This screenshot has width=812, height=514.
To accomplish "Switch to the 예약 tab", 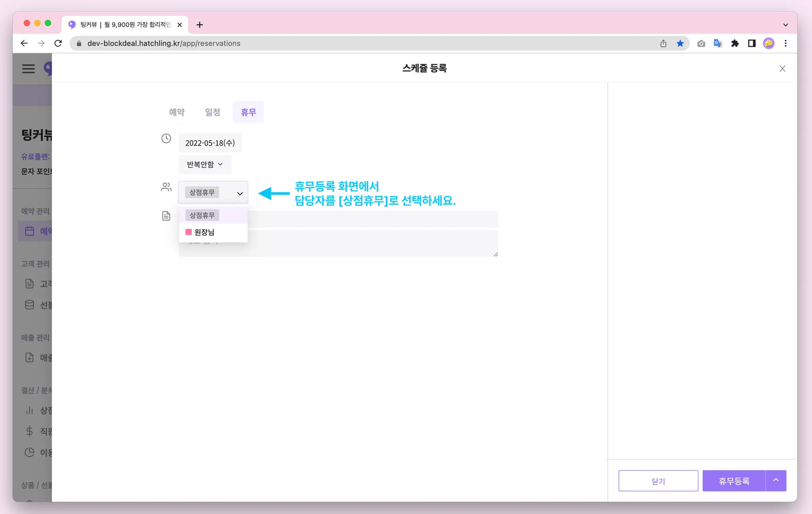I will point(177,112).
